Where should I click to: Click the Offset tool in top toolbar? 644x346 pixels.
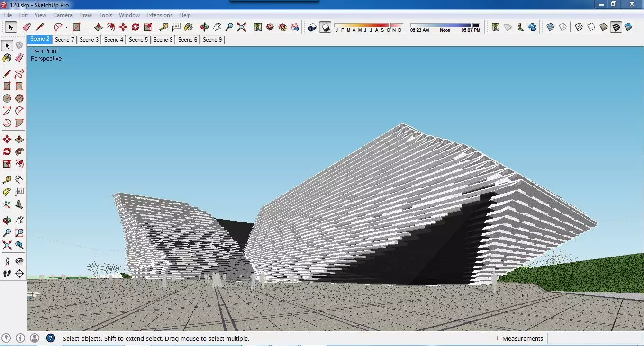(x=111, y=27)
